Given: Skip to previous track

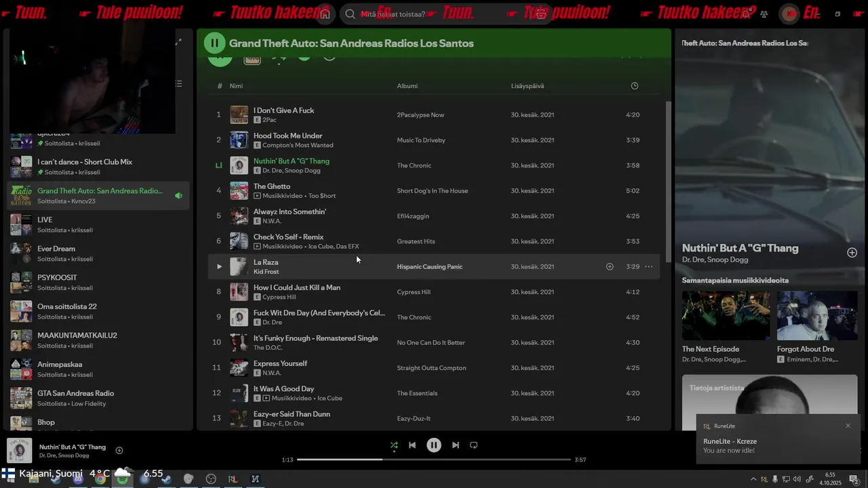Looking at the screenshot, I should [412, 445].
